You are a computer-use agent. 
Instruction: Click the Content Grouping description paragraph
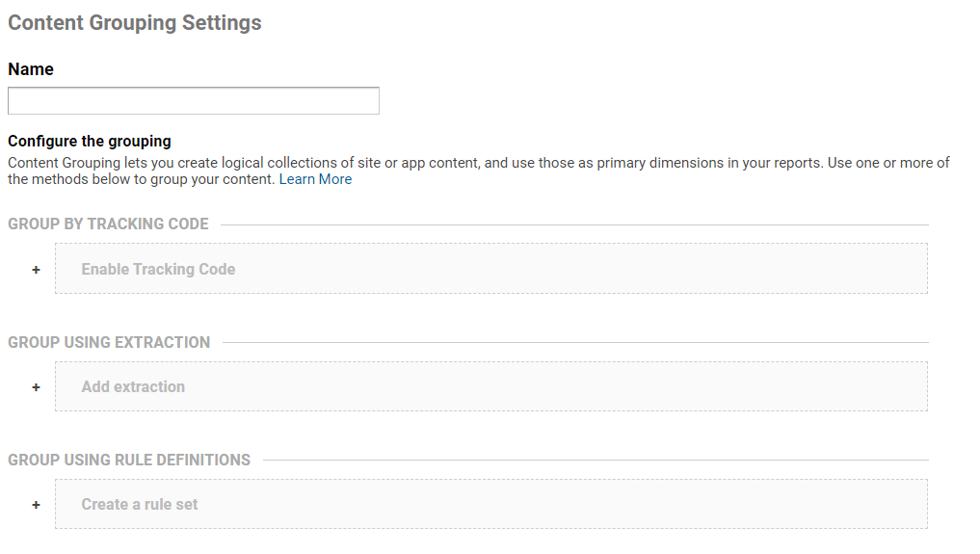[385, 163]
